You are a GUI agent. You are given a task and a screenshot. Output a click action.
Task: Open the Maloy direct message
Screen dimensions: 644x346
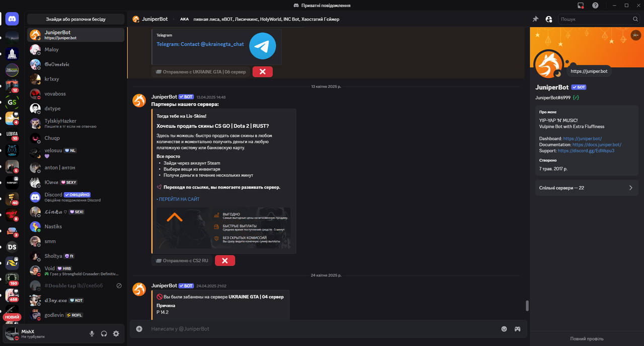click(76, 49)
